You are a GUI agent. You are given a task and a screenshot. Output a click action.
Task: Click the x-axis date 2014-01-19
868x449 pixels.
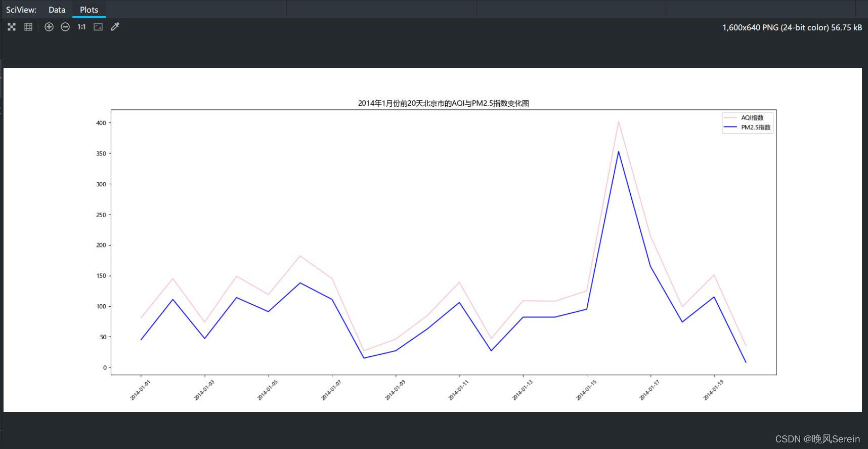(713, 390)
